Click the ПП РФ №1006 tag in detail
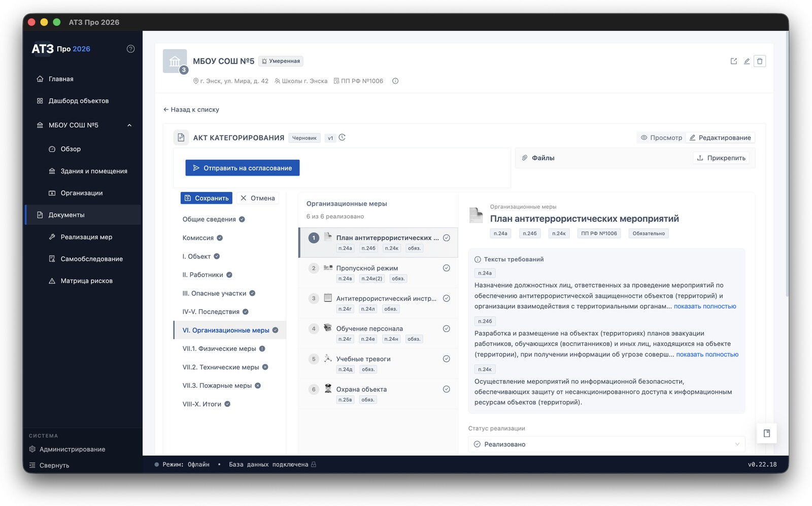This screenshot has height=506, width=812. (599, 233)
